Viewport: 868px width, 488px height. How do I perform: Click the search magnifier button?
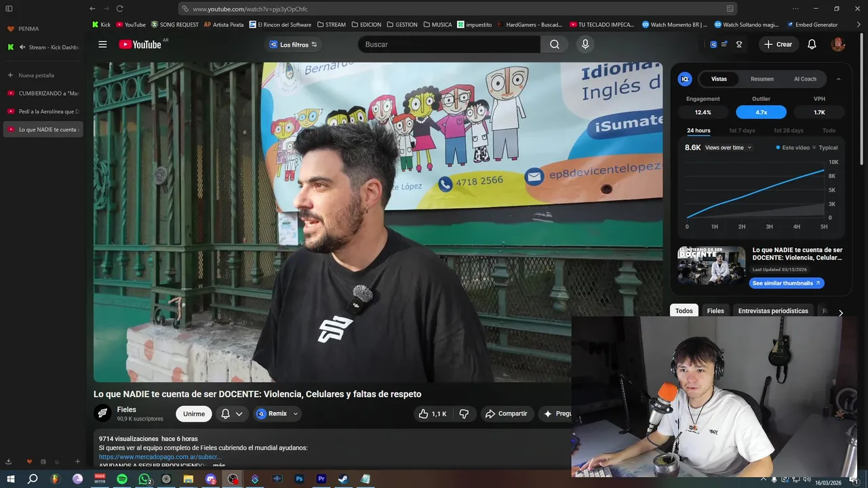pyautogui.click(x=555, y=45)
